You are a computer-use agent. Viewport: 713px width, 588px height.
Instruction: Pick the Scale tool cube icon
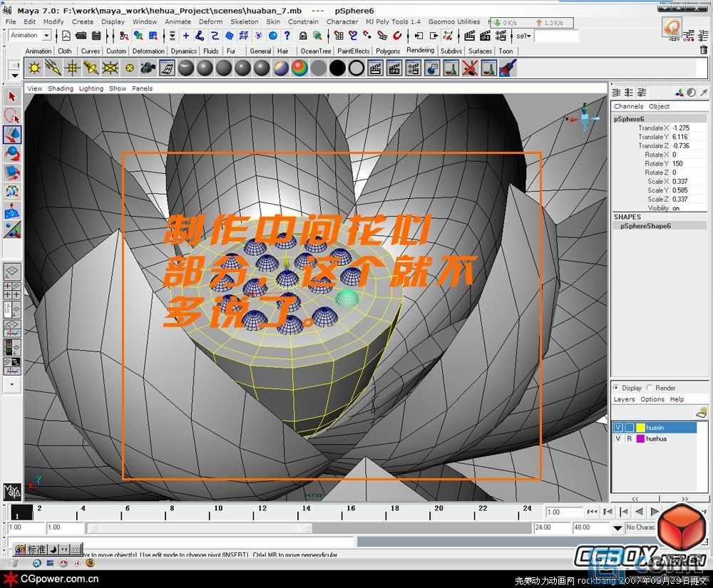click(x=12, y=172)
